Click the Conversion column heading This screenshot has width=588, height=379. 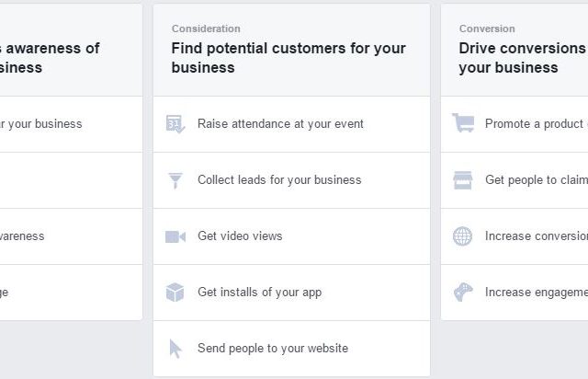pos(487,29)
